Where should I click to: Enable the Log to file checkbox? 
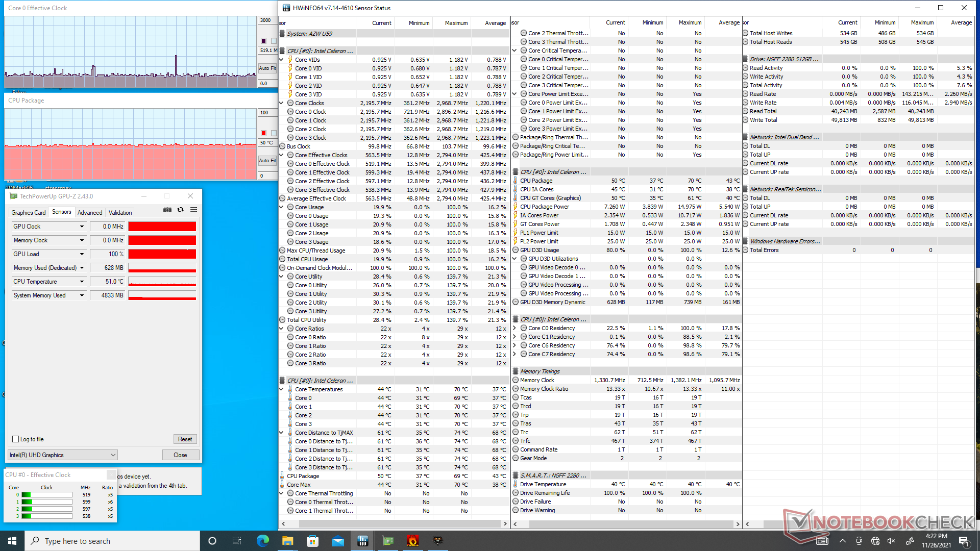click(x=16, y=439)
